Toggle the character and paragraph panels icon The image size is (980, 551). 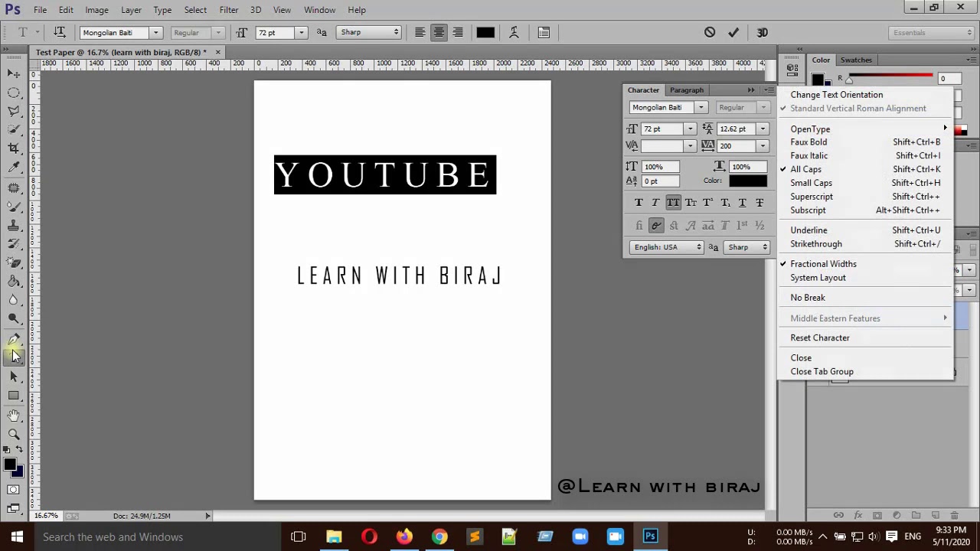(544, 32)
